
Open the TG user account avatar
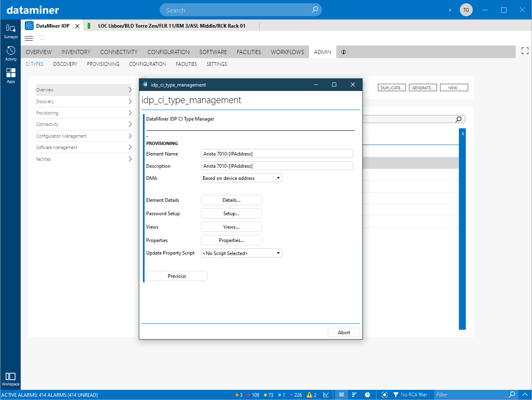(466, 10)
